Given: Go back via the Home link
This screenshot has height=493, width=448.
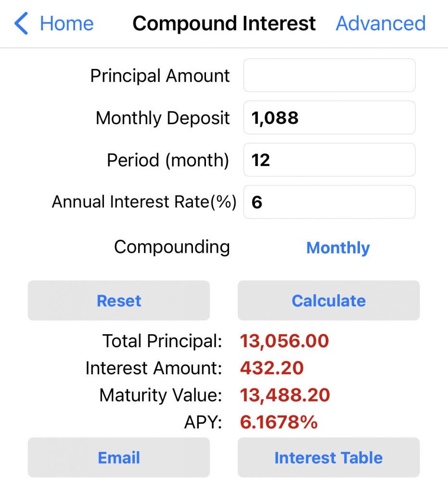Looking at the screenshot, I should tap(66, 24).
